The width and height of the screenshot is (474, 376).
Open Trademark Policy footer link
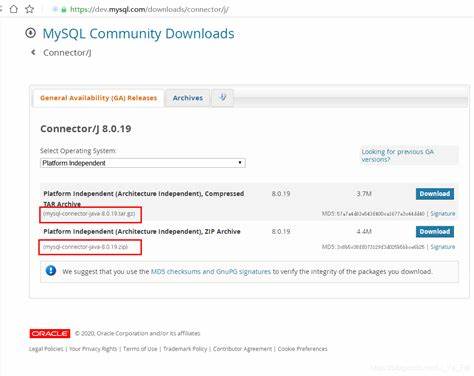pyautogui.click(x=185, y=349)
